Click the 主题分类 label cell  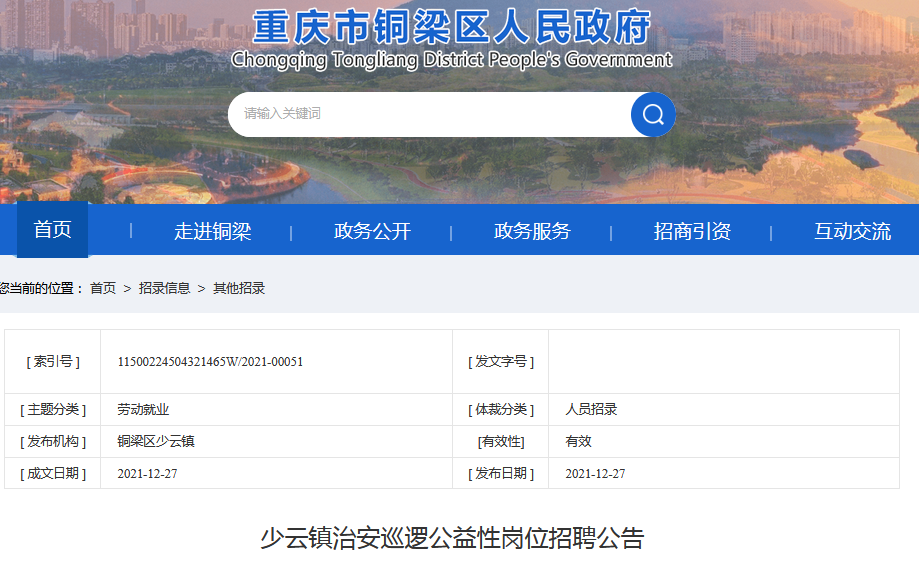[x=53, y=410]
